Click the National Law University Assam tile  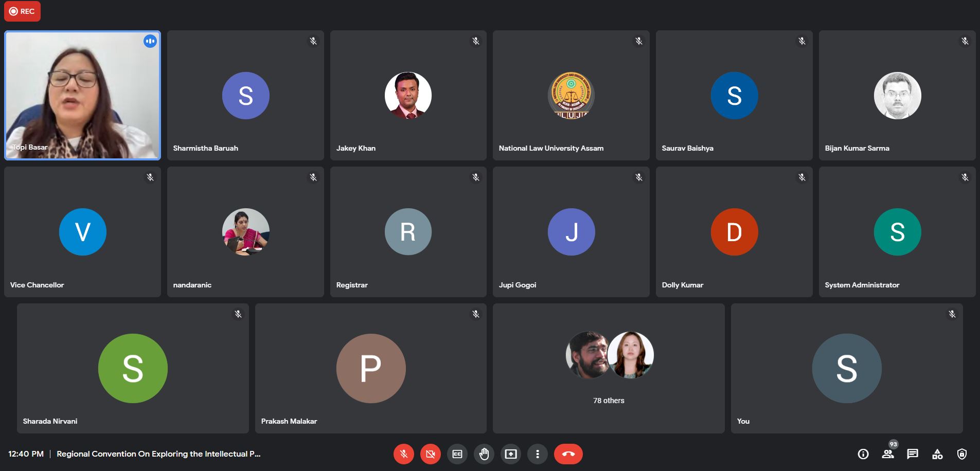(571, 96)
